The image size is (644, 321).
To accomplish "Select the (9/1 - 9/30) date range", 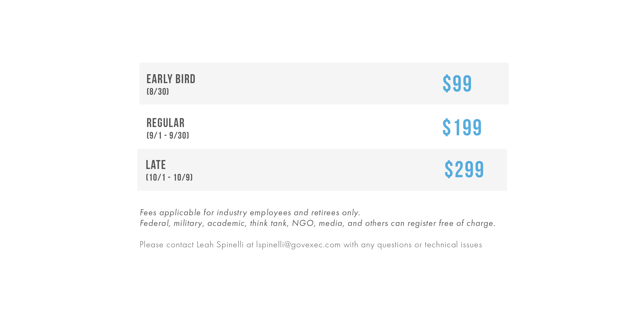I will [x=168, y=135].
